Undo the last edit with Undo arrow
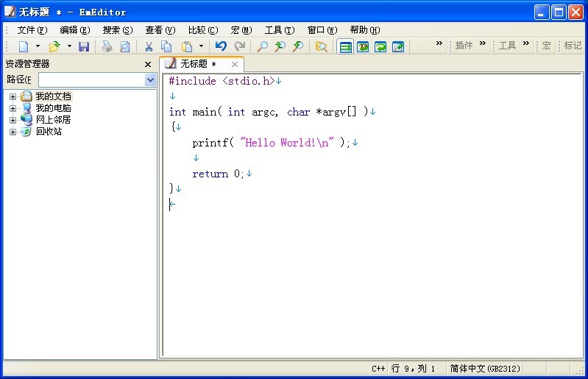Screen dimensions: 588x379 tap(221, 46)
